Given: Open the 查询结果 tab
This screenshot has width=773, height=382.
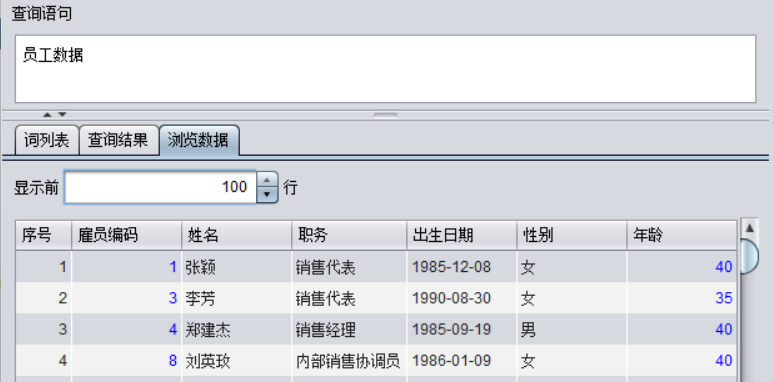Looking at the screenshot, I should (x=118, y=140).
